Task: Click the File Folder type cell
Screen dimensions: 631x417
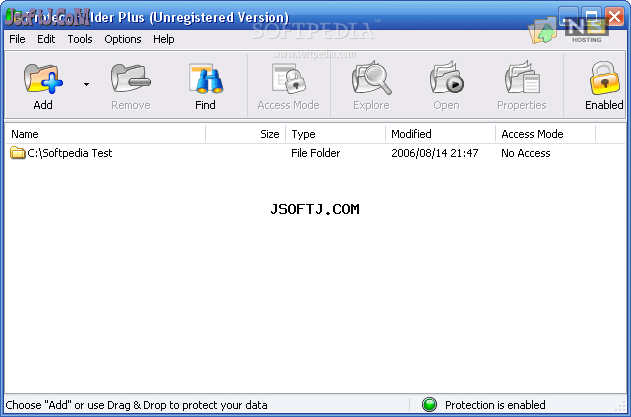Action: pos(316,153)
